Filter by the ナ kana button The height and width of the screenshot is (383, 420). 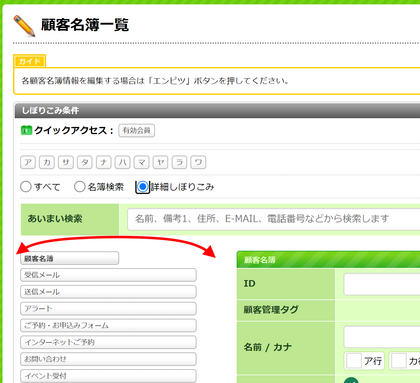[104, 162]
